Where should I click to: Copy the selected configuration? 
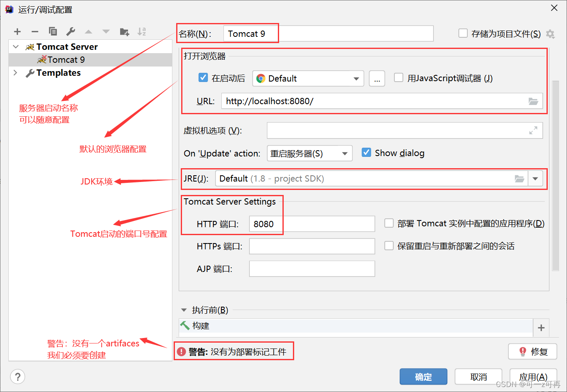[x=53, y=31]
